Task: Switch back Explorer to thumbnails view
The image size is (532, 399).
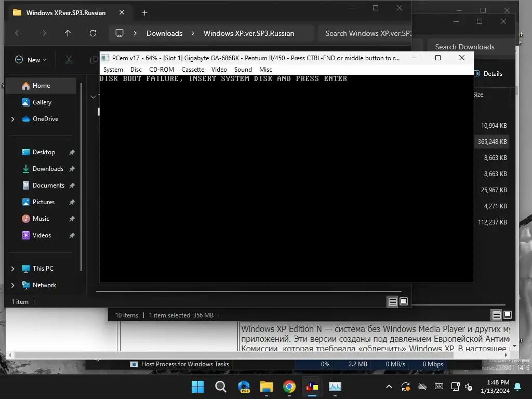Action: tap(508, 315)
